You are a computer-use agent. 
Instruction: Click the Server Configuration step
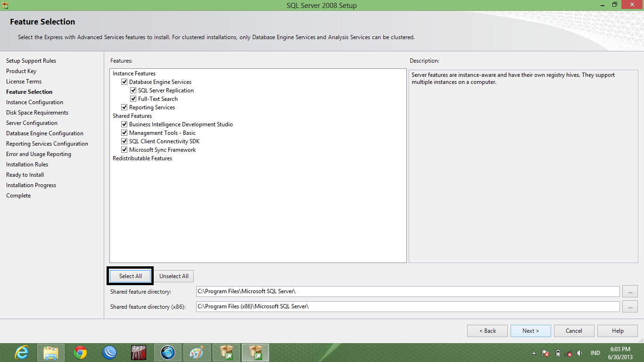(32, 123)
